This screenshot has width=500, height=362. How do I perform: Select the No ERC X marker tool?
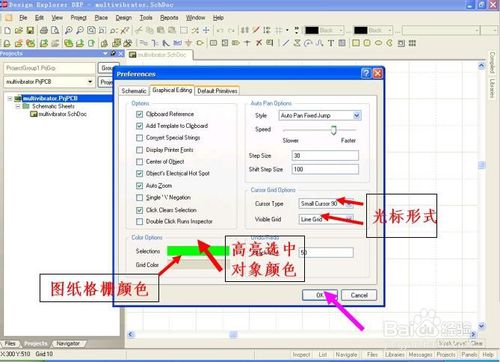[x=259, y=43]
